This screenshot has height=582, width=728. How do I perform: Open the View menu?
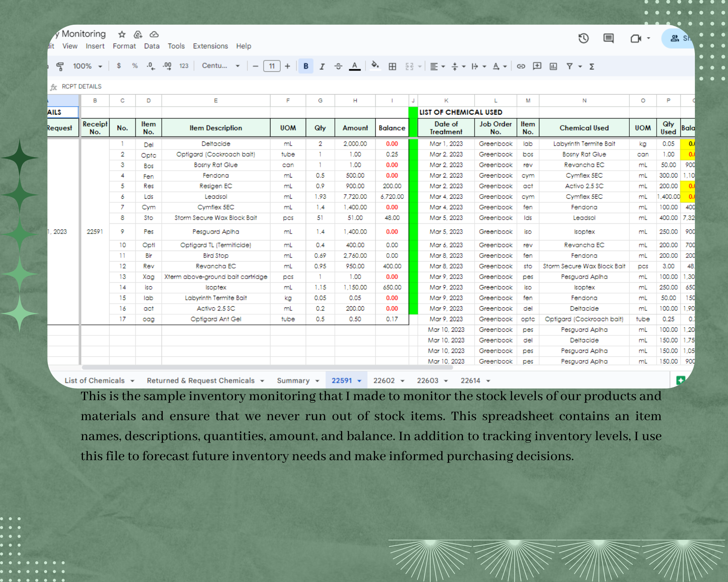click(70, 46)
